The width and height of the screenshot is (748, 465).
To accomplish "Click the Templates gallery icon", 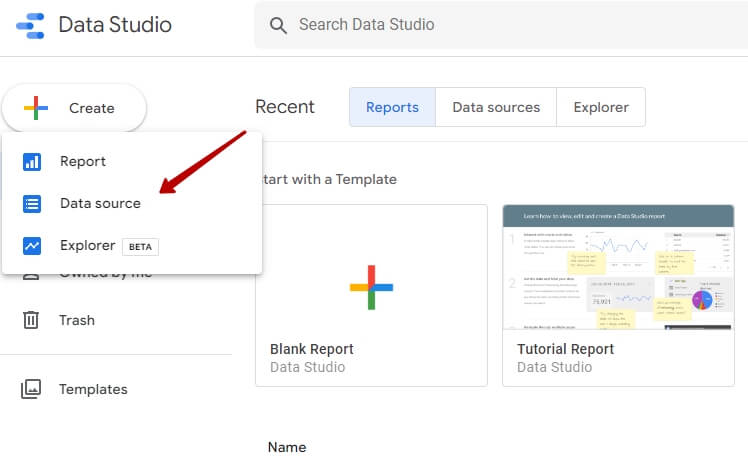I will click(x=31, y=389).
